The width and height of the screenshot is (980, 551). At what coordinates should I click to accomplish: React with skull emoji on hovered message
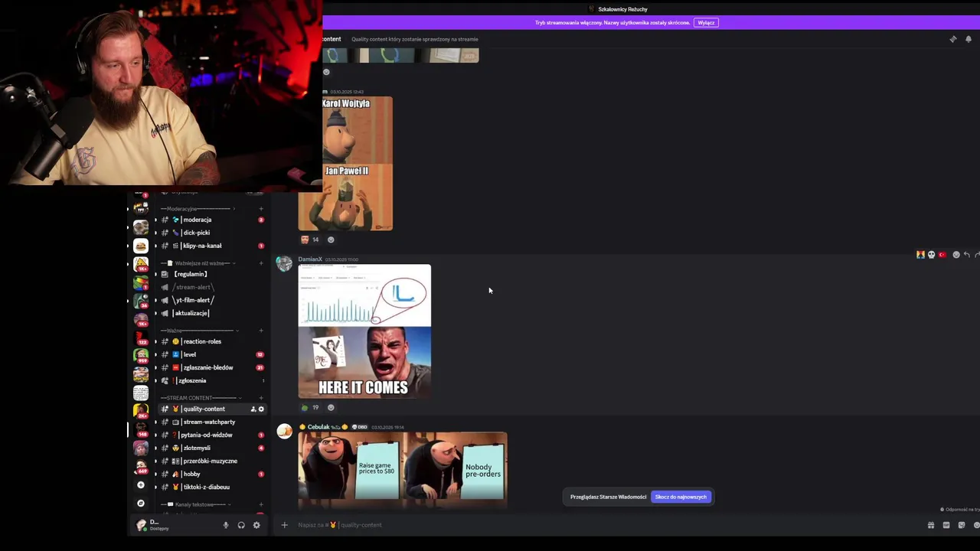click(931, 255)
